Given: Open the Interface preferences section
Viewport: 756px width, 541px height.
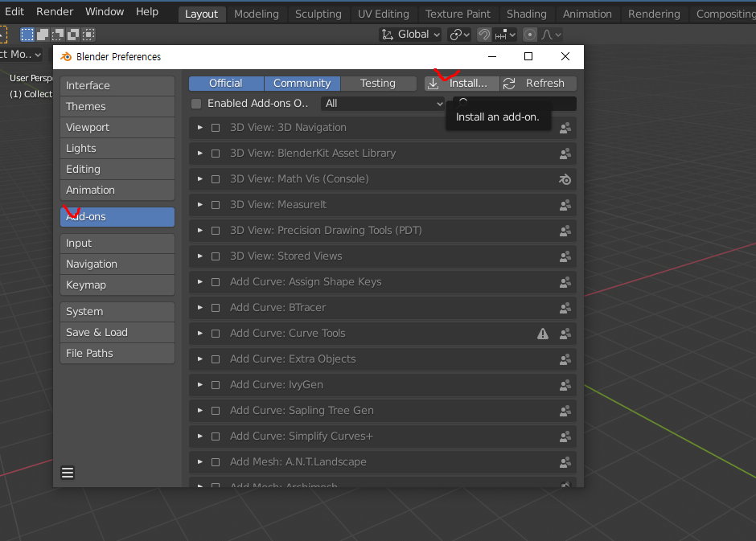Looking at the screenshot, I should point(117,86).
